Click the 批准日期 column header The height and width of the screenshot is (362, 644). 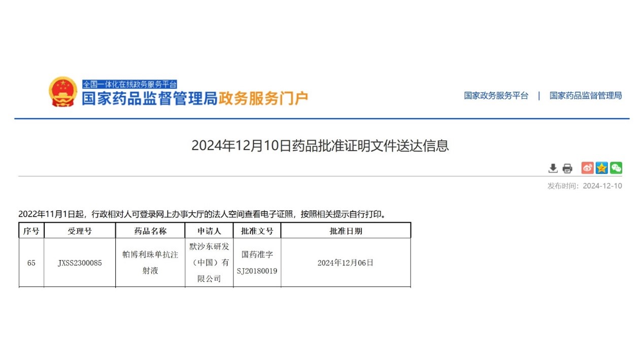point(346,231)
